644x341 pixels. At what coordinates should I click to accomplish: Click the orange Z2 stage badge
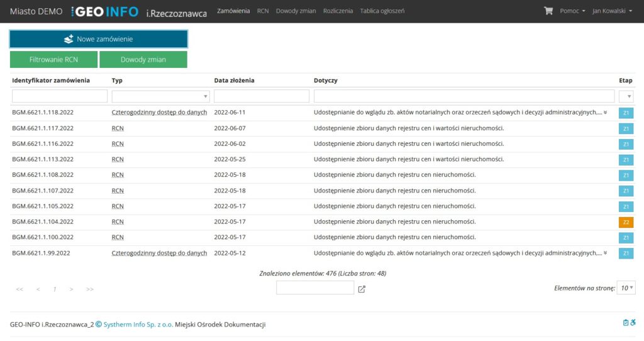(626, 222)
